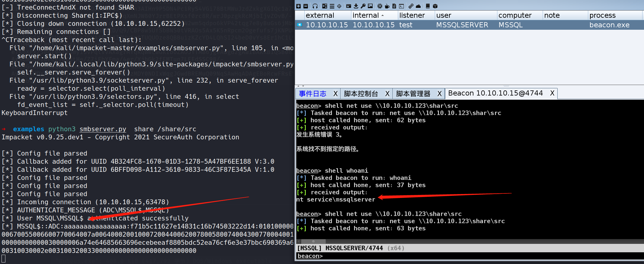Switch to Pivot Graph view icon
Viewport: 644px width, 264px height.
coord(325,6)
